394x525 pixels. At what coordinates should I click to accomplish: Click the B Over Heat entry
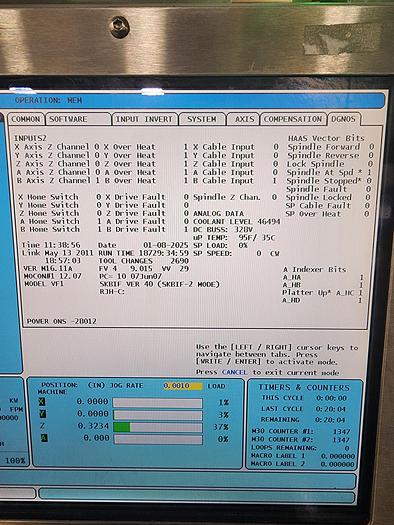tap(146, 180)
